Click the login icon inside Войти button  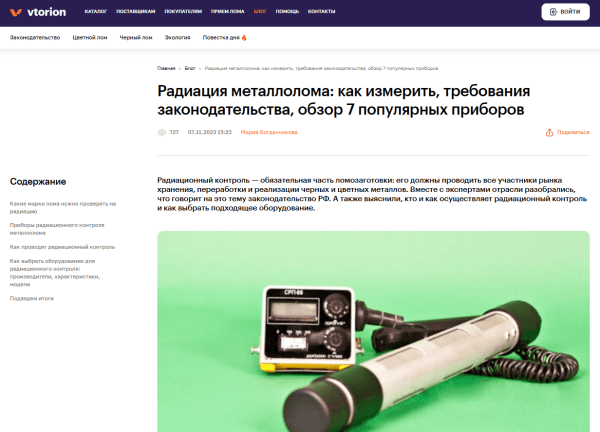553,12
